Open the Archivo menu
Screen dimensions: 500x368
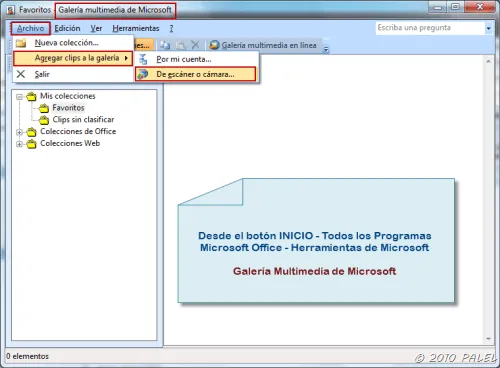click(30, 28)
